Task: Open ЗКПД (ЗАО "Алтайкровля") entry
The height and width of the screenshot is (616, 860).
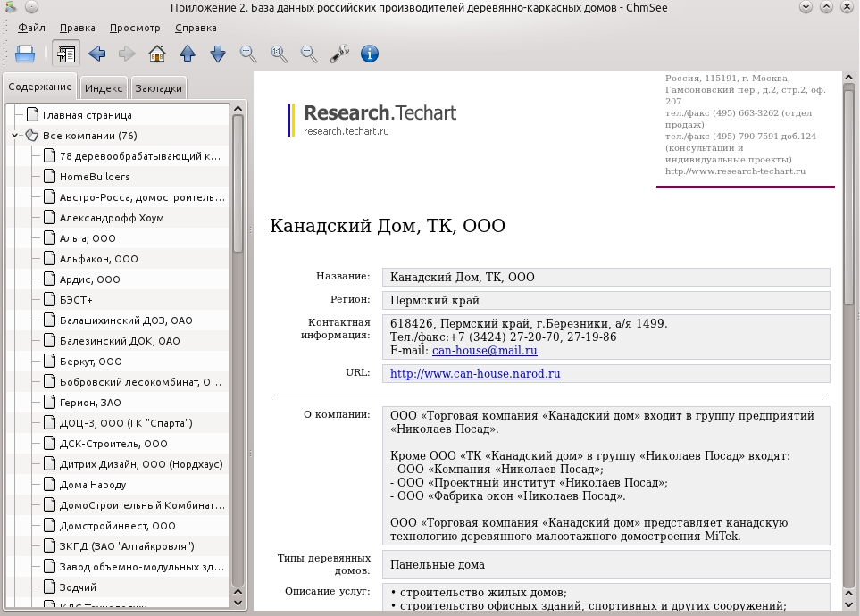Action: [127, 546]
